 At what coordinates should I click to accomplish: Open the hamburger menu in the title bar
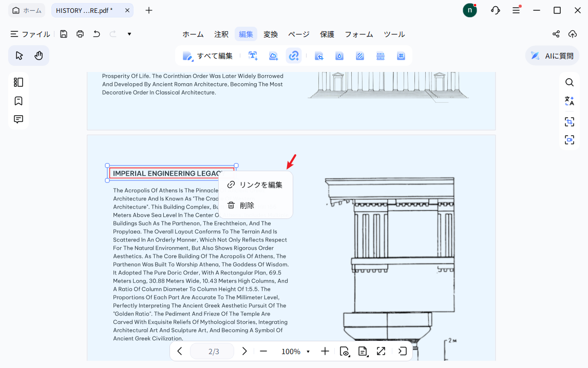[517, 10]
